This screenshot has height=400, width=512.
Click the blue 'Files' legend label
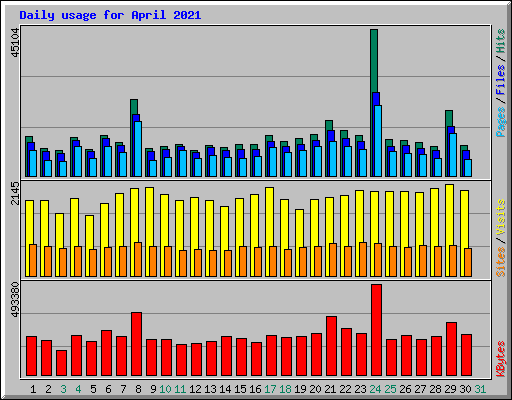pyautogui.click(x=501, y=80)
